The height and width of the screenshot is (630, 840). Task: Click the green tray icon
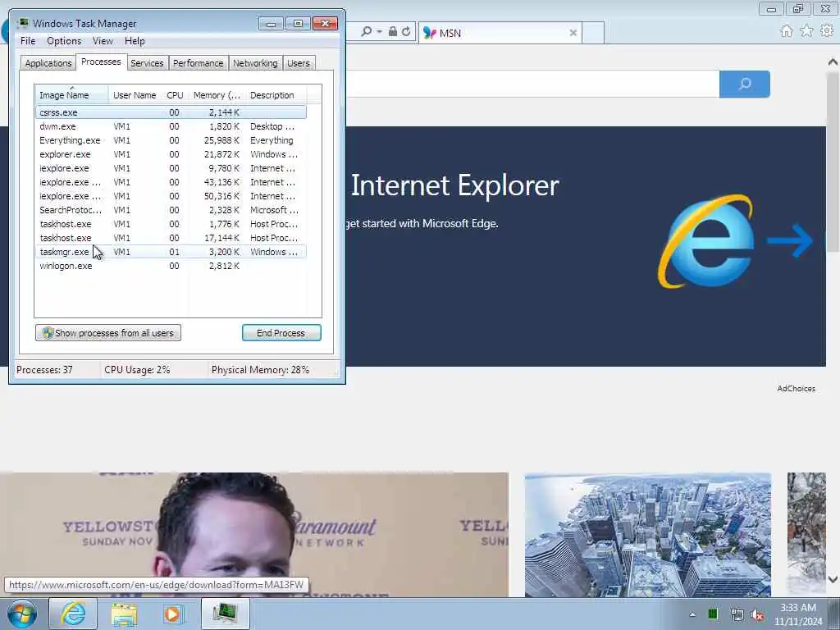713,614
